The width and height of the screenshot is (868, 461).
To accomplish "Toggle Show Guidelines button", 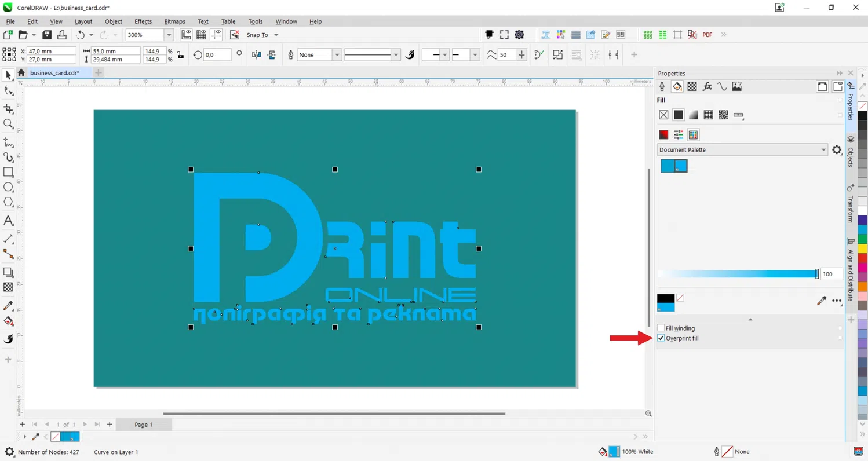I will pos(216,35).
